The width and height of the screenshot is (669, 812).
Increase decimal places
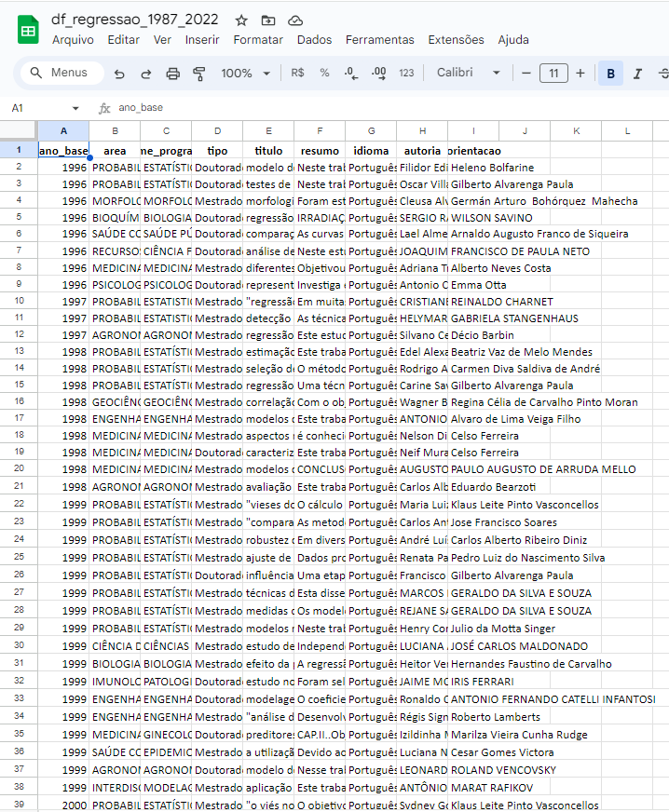click(379, 73)
